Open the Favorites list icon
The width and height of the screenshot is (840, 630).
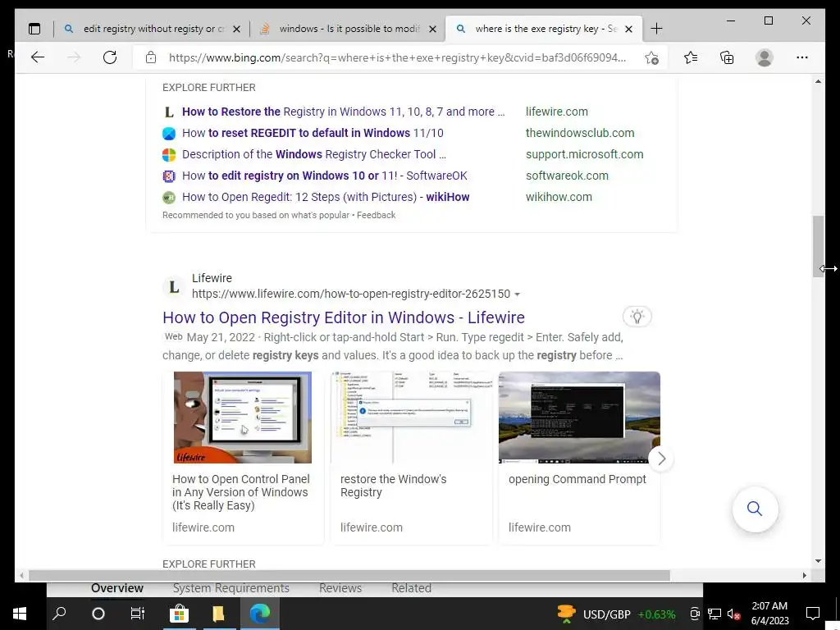(x=691, y=57)
